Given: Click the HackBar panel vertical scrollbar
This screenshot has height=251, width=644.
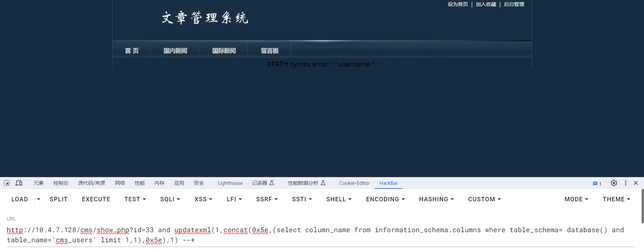Looking at the screenshot, I should click(x=642, y=206).
